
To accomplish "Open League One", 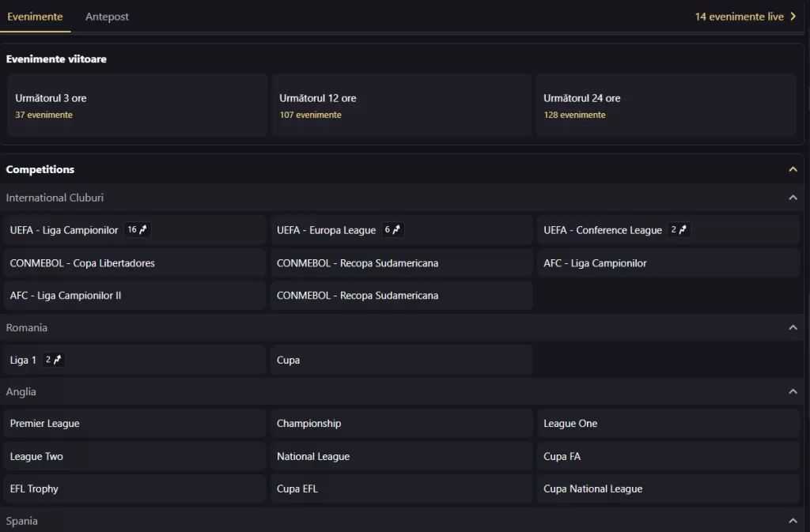I will click(x=668, y=424).
